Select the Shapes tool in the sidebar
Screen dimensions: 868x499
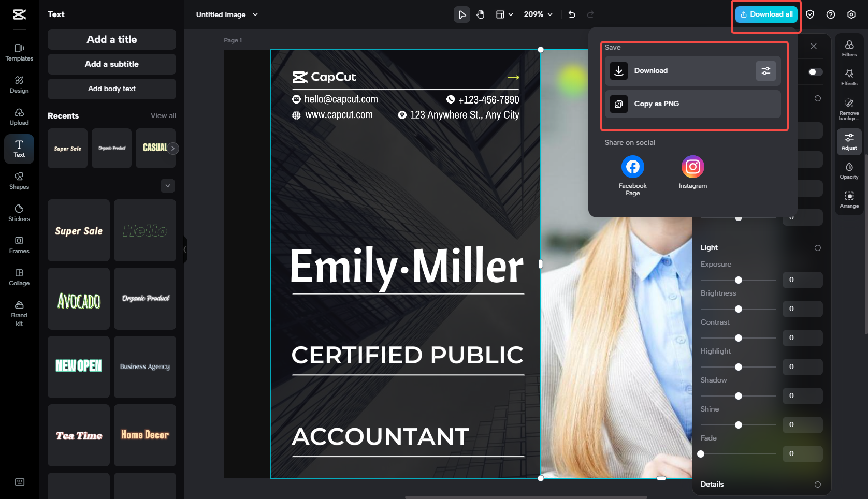click(x=19, y=181)
